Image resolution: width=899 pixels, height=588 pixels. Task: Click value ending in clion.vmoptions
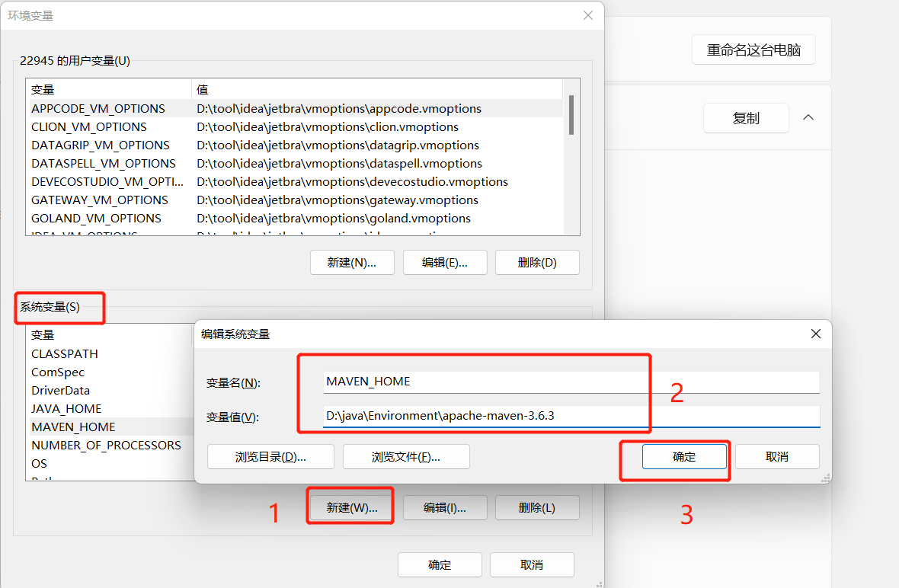(328, 126)
